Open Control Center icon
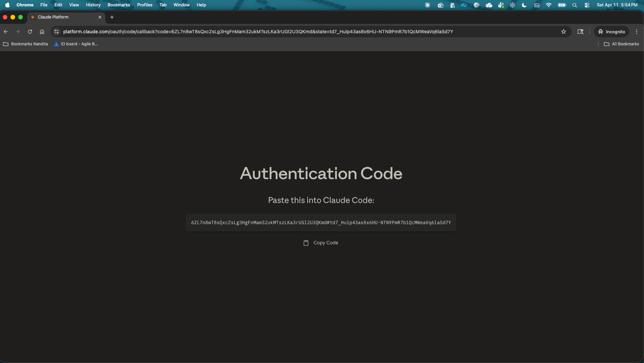Viewport: 644px width, 363px height. pyautogui.click(x=587, y=5)
